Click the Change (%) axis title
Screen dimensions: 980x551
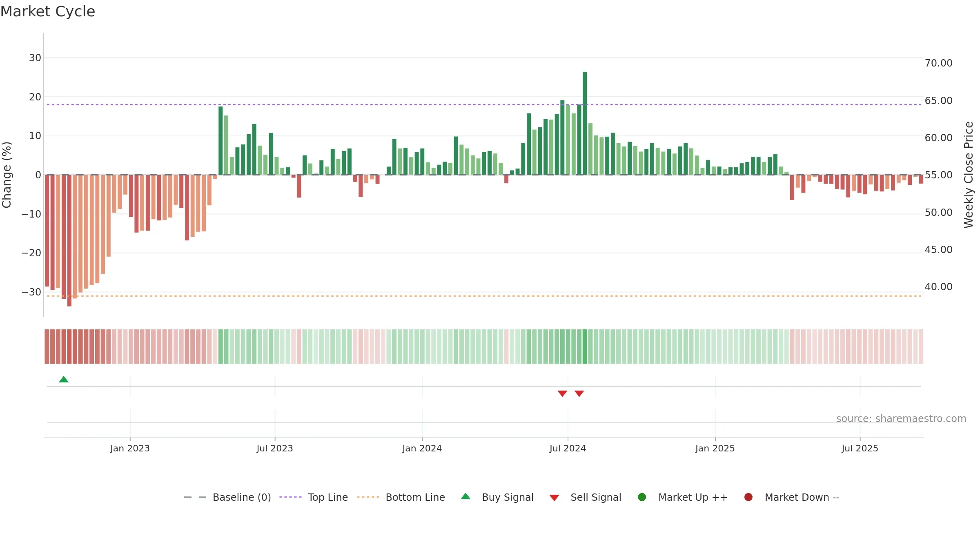7,175
